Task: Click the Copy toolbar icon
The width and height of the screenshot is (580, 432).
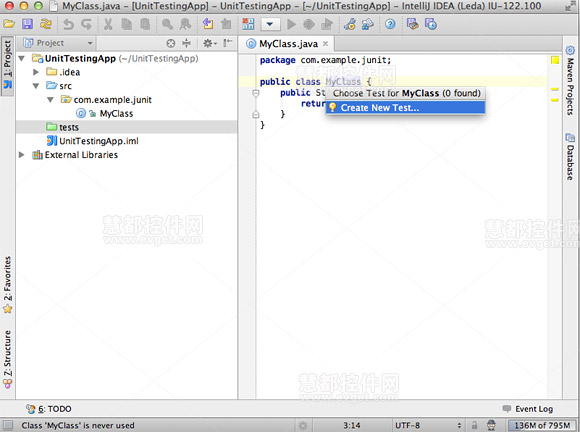Action: pyautogui.click(x=127, y=24)
